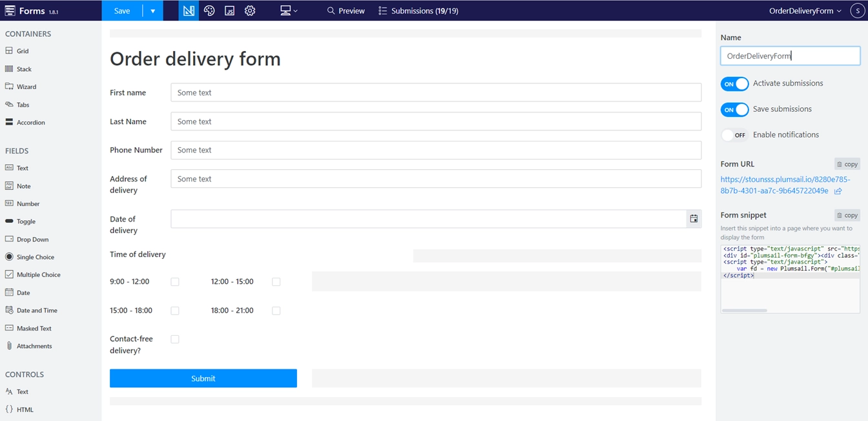The width and height of the screenshot is (868, 421).
Task: Copy the Form URL
Action: (847, 165)
